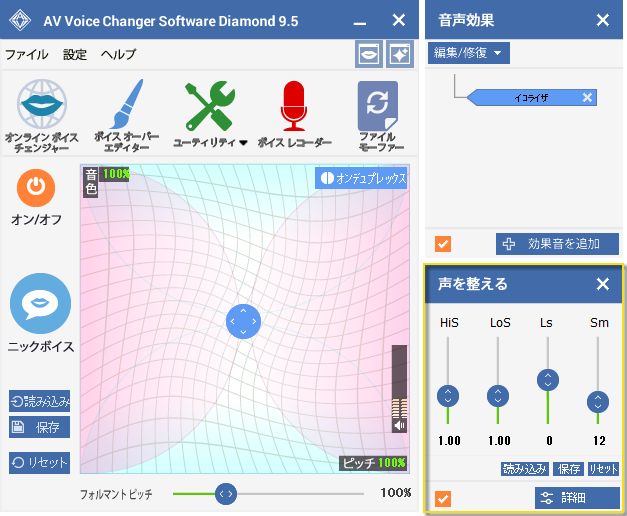The width and height of the screenshot is (627, 516).
Task: Remove the イコライザ effect with its X
Action: [x=587, y=98]
